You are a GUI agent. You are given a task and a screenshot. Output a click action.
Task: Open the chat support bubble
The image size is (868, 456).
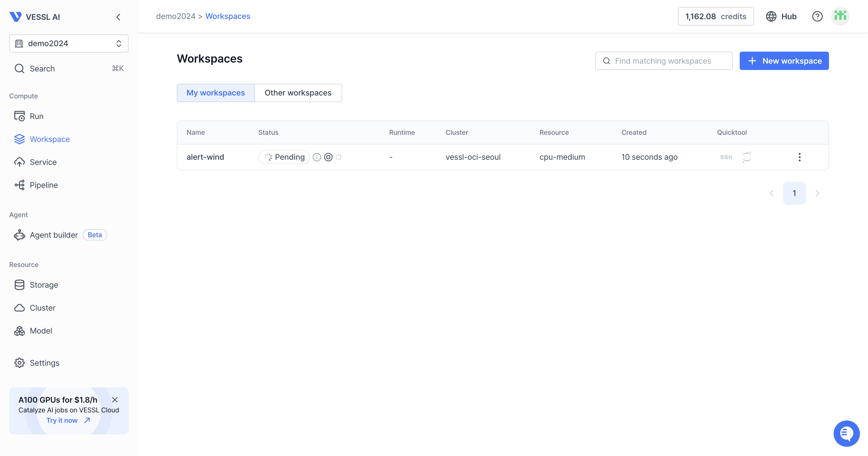(846, 433)
